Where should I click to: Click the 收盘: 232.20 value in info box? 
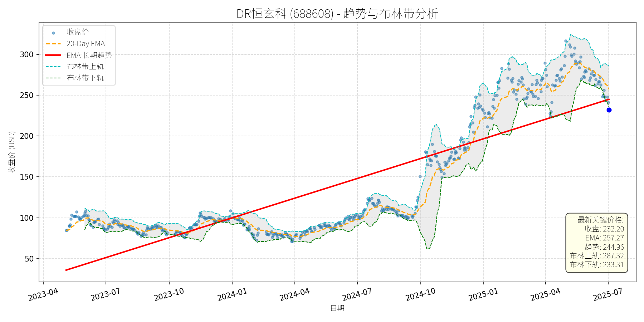[604, 229]
